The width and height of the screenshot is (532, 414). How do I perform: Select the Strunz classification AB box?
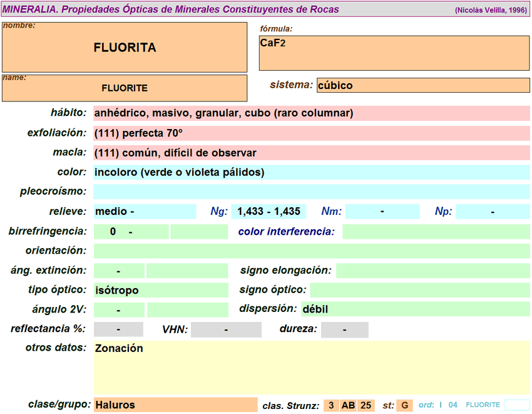(x=349, y=405)
